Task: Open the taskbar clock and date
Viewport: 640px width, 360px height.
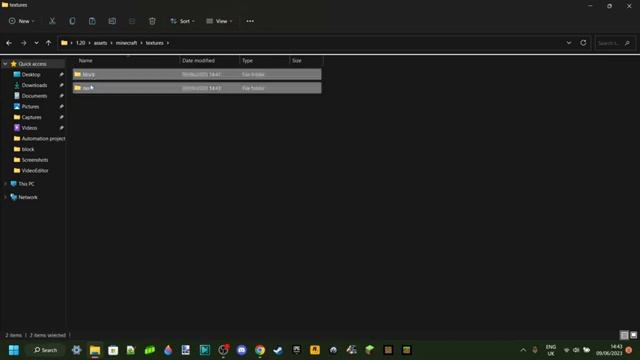Action: tap(609, 350)
